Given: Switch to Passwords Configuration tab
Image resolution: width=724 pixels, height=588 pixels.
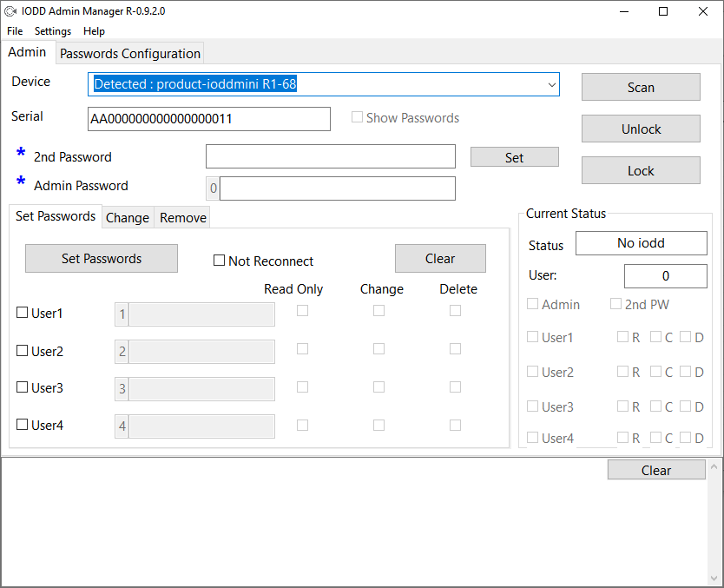Looking at the screenshot, I should [129, 54].
